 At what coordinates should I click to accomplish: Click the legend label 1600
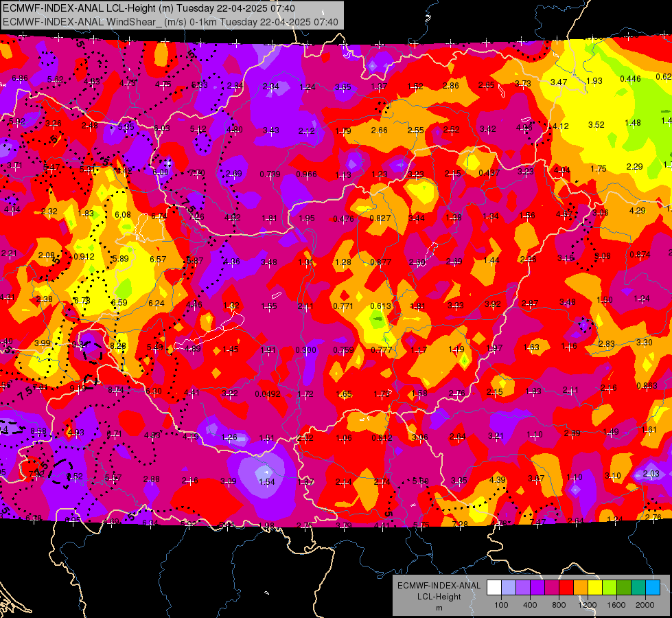coord(616,605)
